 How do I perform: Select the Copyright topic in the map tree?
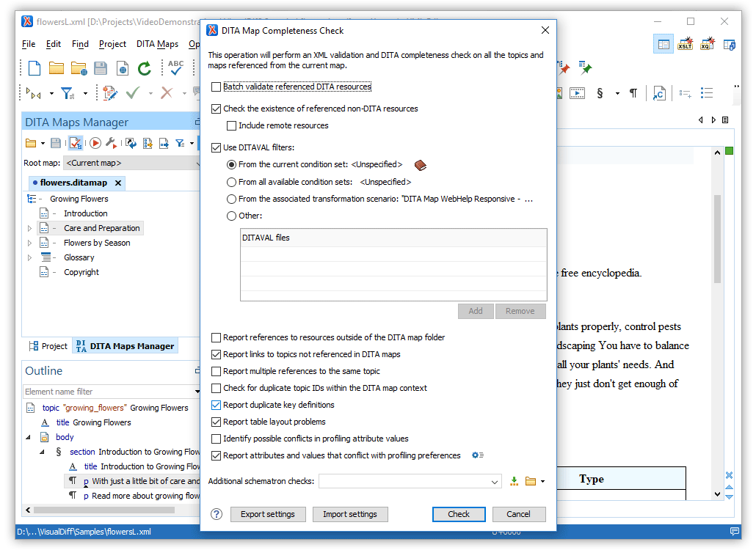tap(81, 273)
